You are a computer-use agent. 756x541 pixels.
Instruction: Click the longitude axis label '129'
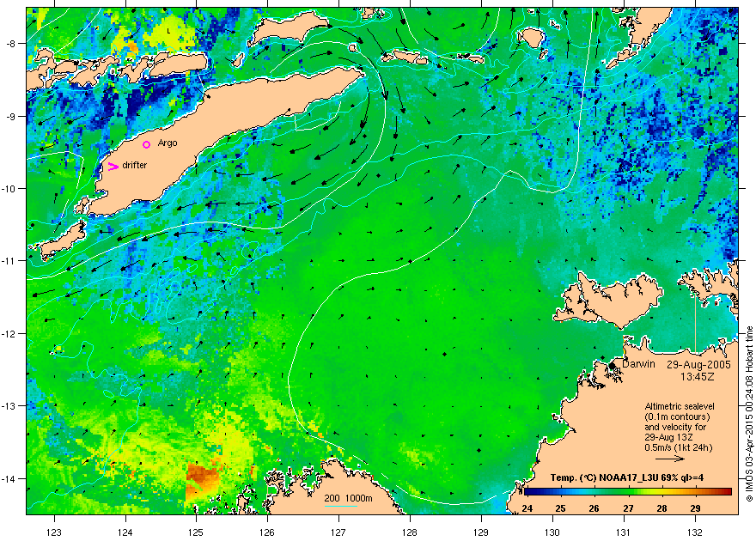pos(481,532)
